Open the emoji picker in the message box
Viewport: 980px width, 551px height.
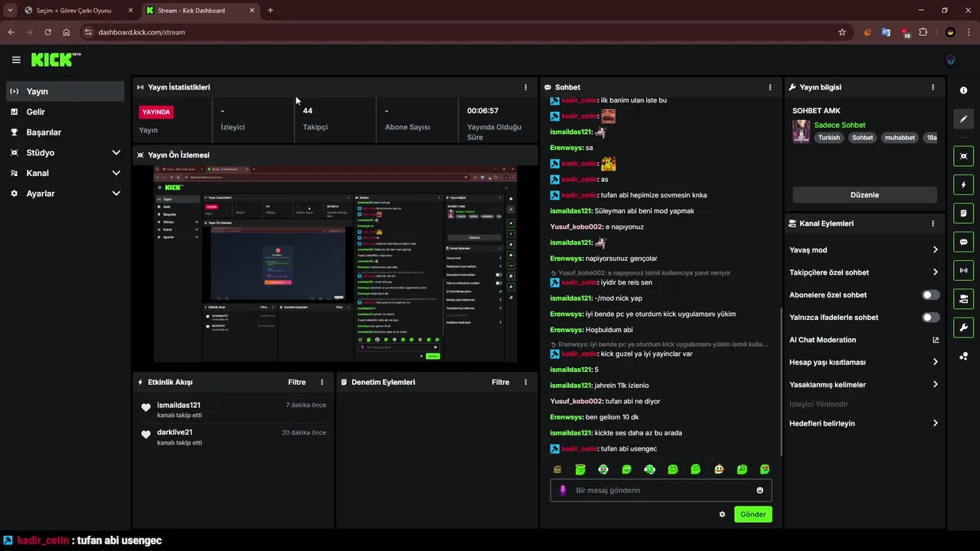(x=760, y=490)
